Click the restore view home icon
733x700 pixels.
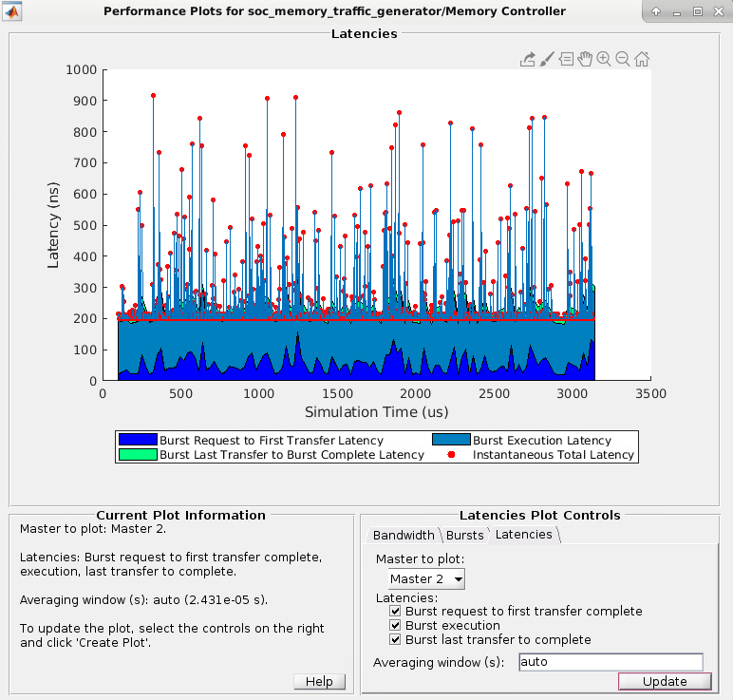(642, 59)
